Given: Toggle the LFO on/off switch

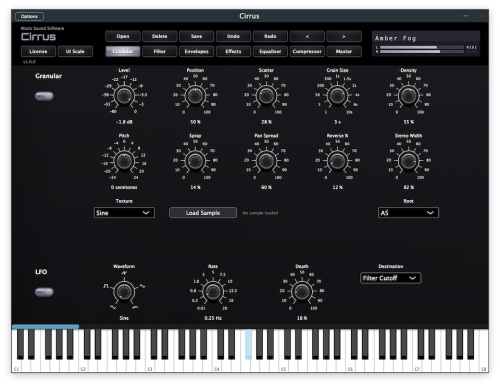Looking at the screenshot, I should pos(44,292).
